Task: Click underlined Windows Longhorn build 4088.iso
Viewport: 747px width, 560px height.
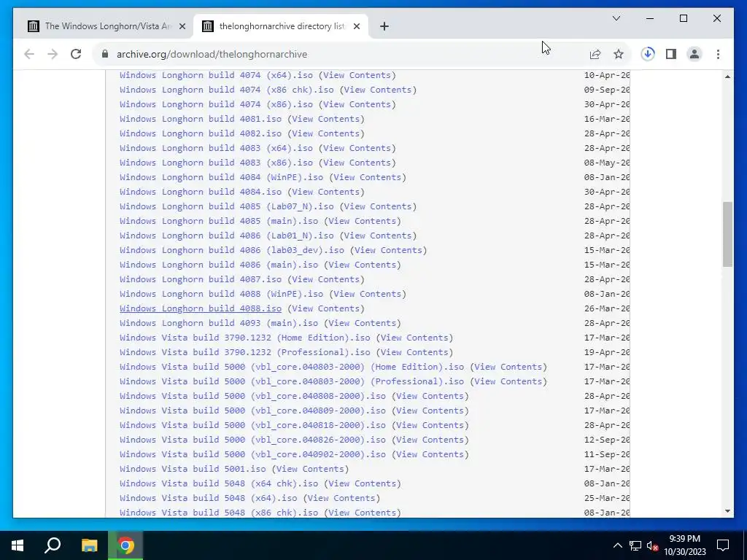Action: 201,308
